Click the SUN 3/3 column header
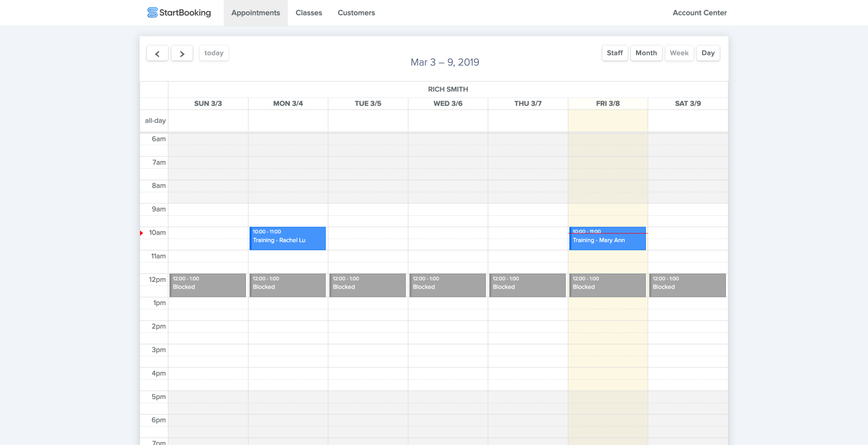 (x=208, y=104)
